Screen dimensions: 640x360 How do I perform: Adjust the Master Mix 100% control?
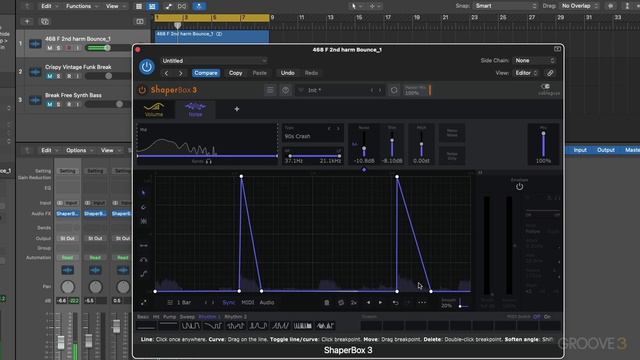417,90
